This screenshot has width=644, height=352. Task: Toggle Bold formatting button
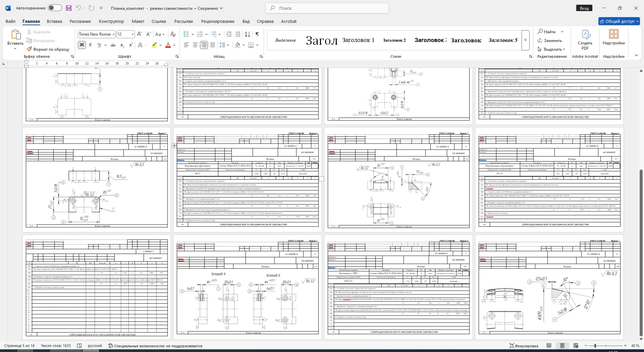tap(82, 45)
